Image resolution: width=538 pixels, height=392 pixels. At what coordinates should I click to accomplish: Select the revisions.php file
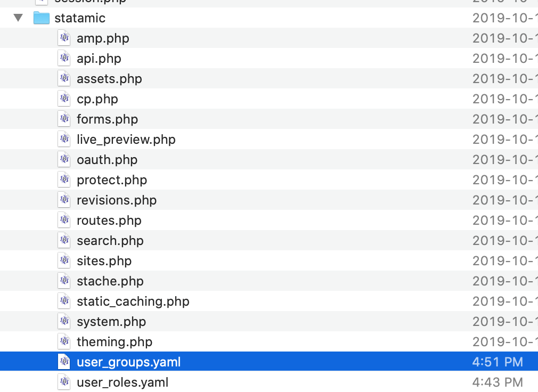tap(117, 200)
